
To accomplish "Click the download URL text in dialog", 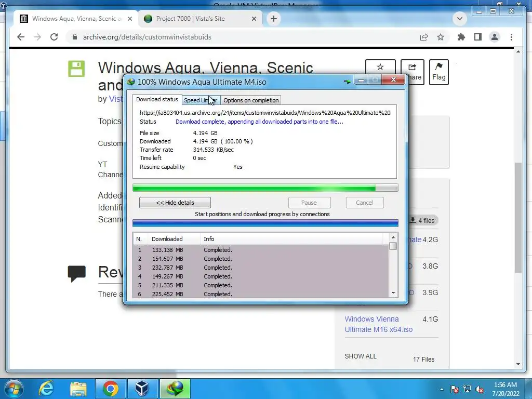I will point(265,113).
